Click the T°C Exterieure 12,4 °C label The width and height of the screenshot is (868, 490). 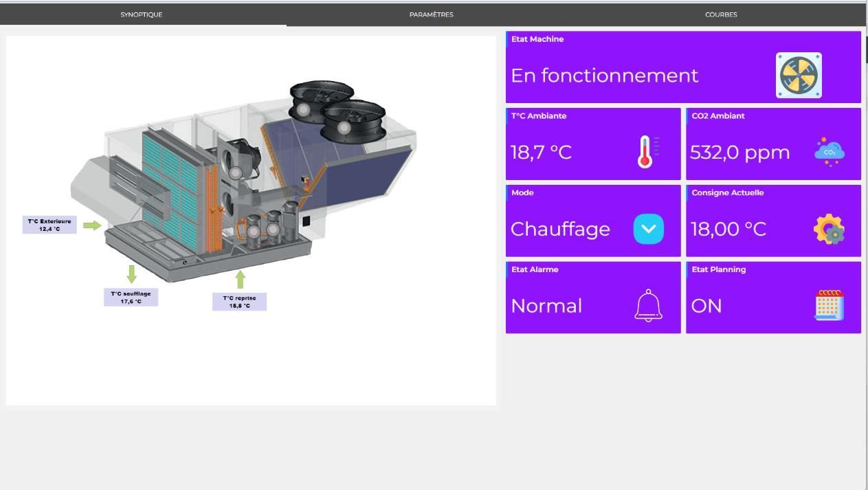49,225
